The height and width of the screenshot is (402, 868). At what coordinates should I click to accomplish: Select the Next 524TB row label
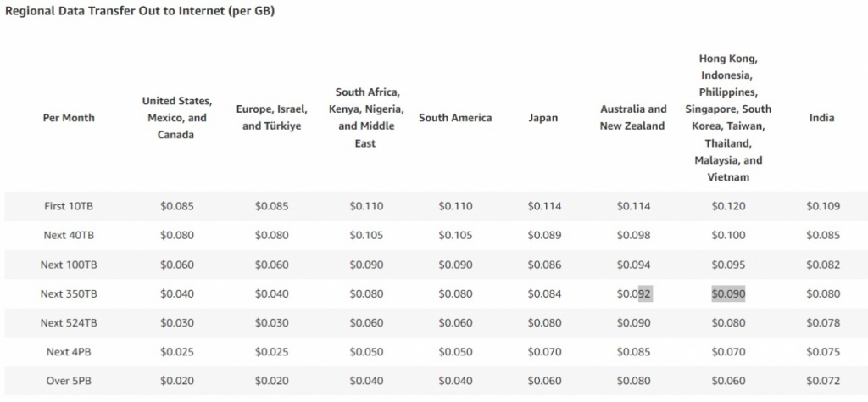pyautogui.click(x=69, y=323)
